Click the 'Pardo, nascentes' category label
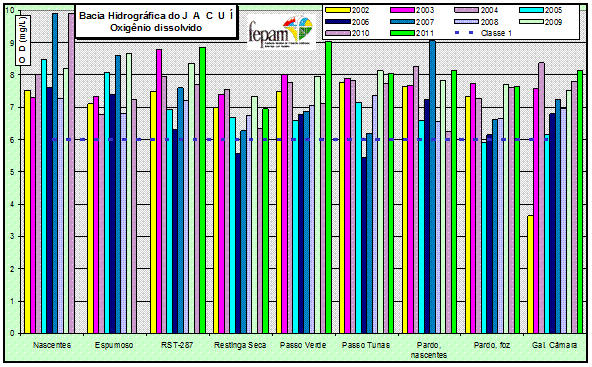 coord(429,350)
